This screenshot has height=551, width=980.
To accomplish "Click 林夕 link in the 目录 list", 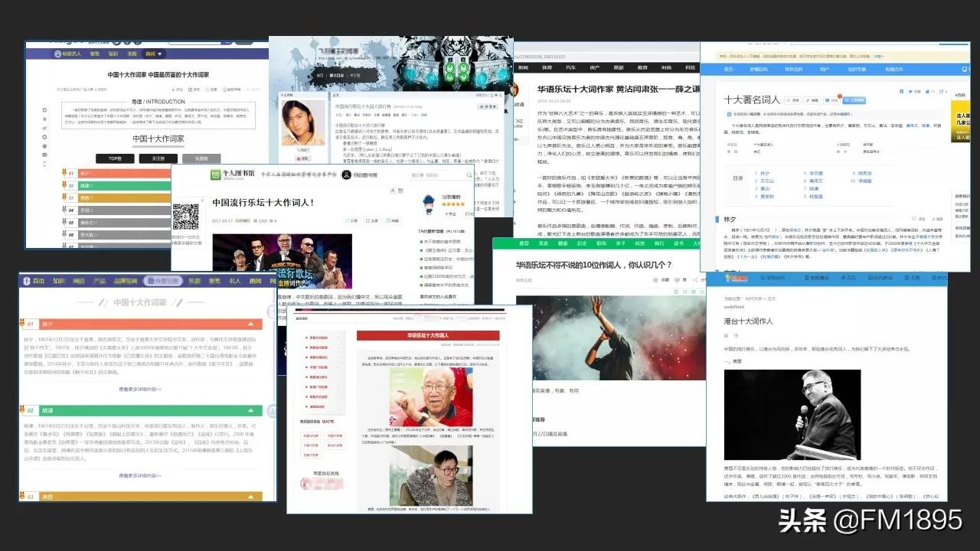I will 766,174.
